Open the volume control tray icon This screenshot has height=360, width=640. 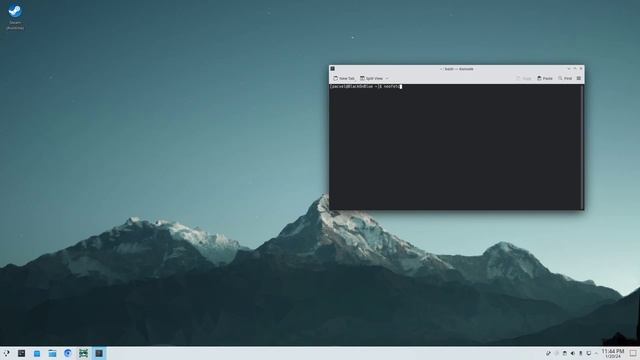573,353
